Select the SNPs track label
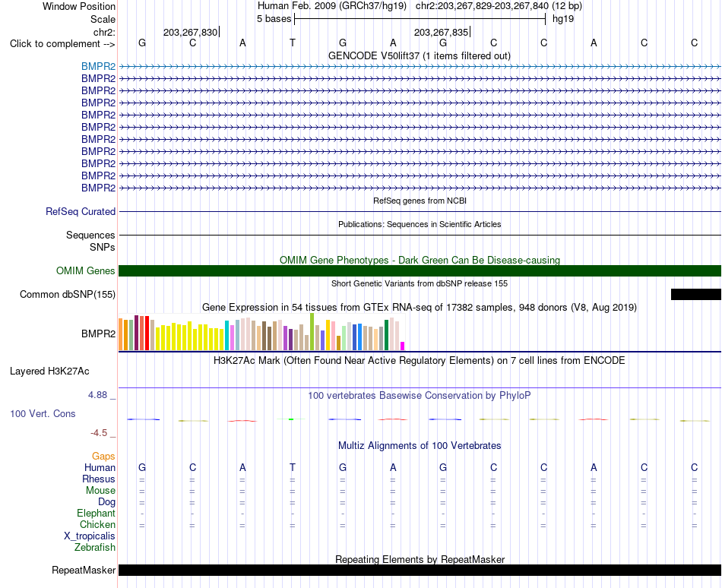The image size is (722, 588). pyautogui.click(x=103, y=247)
